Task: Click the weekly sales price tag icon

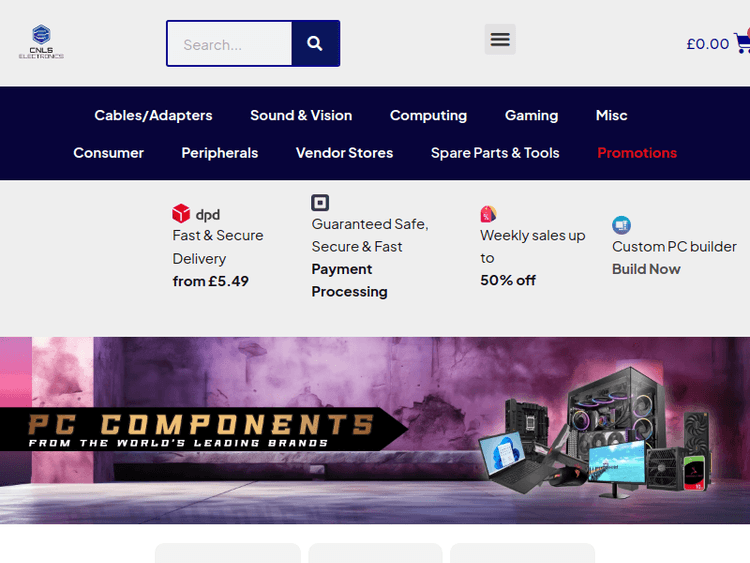Action: [x=488, y=214]
